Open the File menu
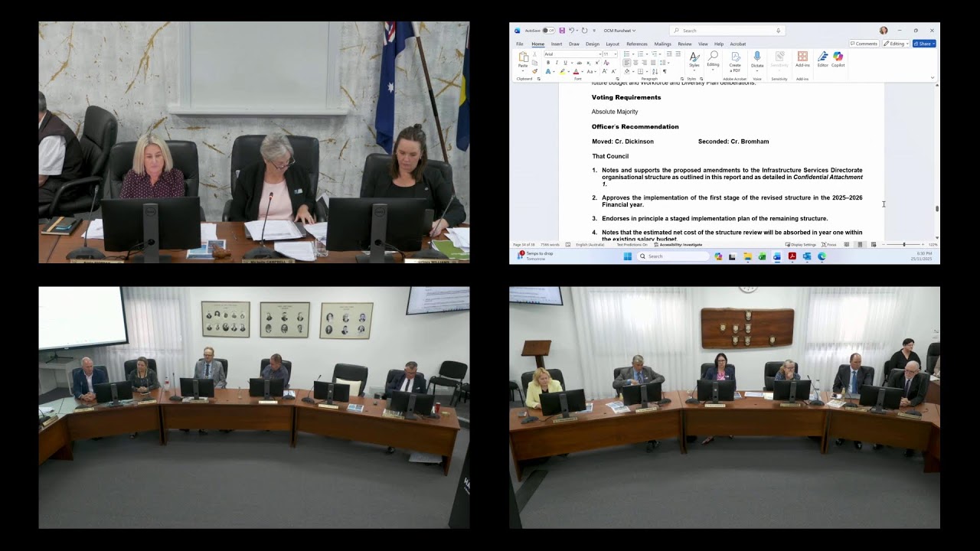 coord(520,44)
